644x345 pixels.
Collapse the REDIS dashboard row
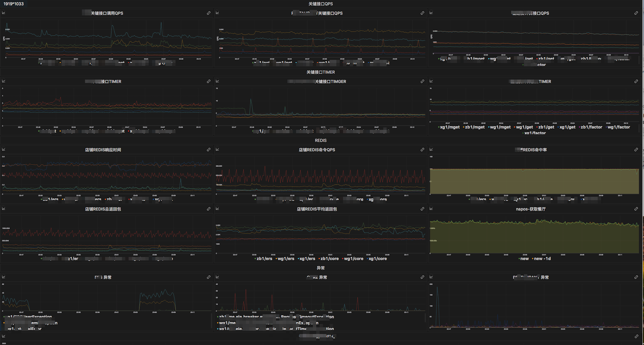[320, 141]
